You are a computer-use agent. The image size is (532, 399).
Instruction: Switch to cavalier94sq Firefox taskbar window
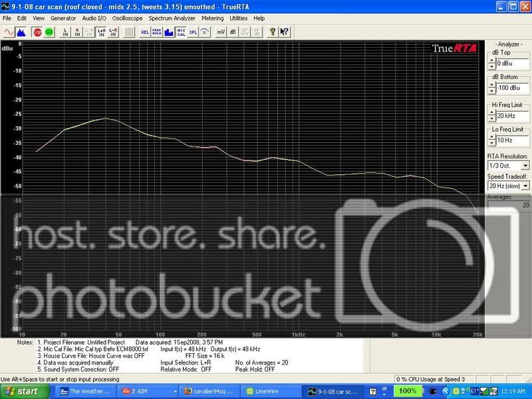[x=209, y=391]
